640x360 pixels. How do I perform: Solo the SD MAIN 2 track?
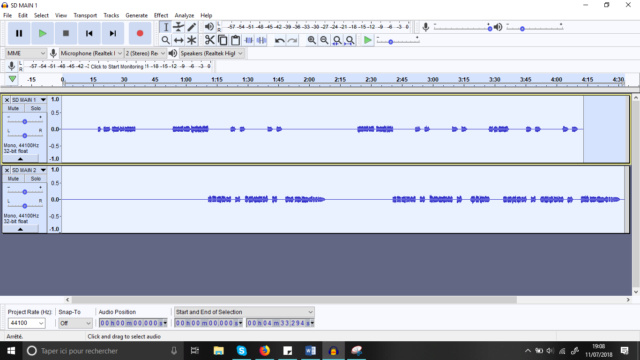click(x=36, y=178)
